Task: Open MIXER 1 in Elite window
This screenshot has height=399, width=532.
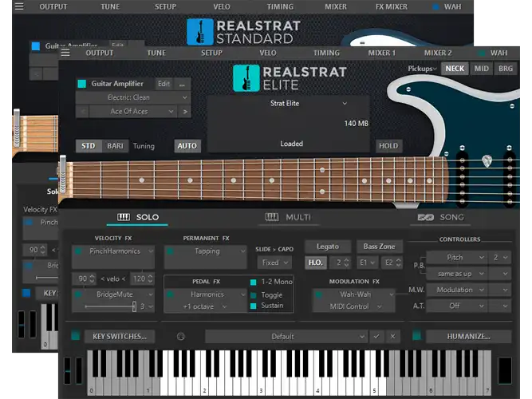Action: (382, 53)
